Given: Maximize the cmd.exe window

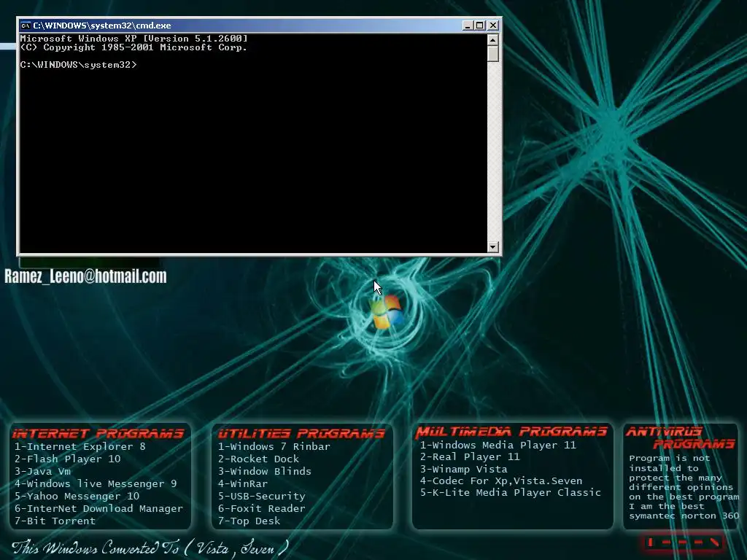Looking at the screenshot, I should 480,26.
